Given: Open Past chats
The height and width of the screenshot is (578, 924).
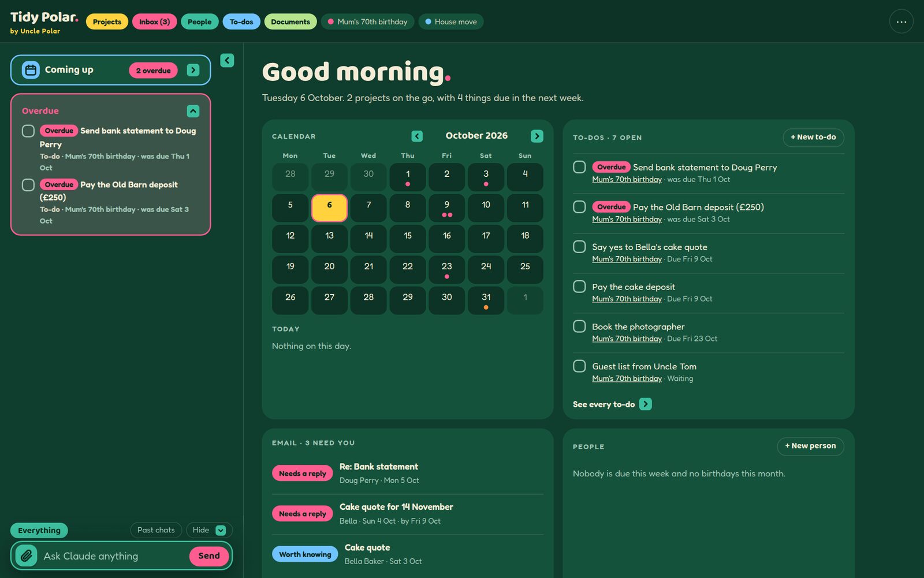Looking at the screenshot, I should point(156,530).
